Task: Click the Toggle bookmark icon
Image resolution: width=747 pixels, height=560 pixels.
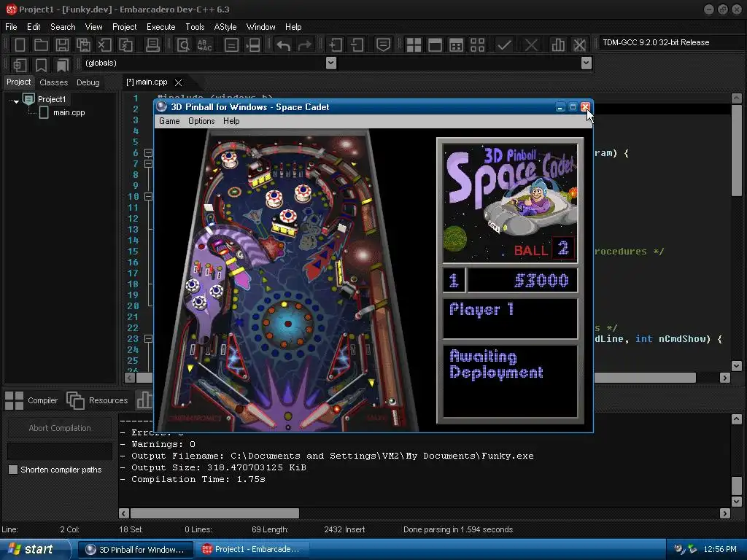Action: coord(41,64)
